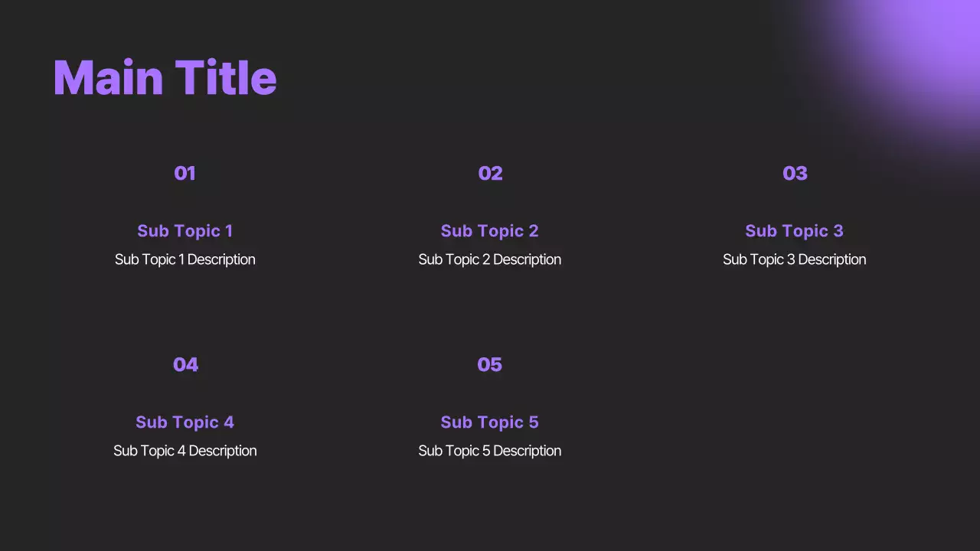Click the word 'Main' in the title
This screenshot has width=980, height=551.
pyautogui.click(x=108, y=78)
